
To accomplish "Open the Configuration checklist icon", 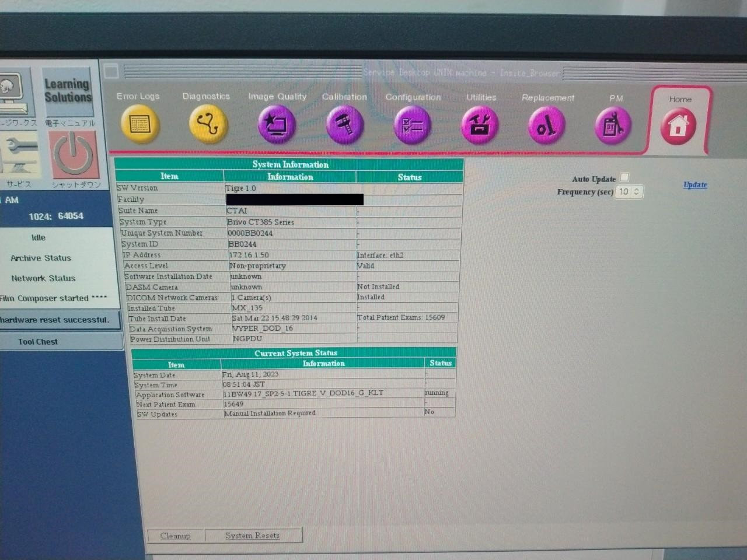I will tap(412, 125).
